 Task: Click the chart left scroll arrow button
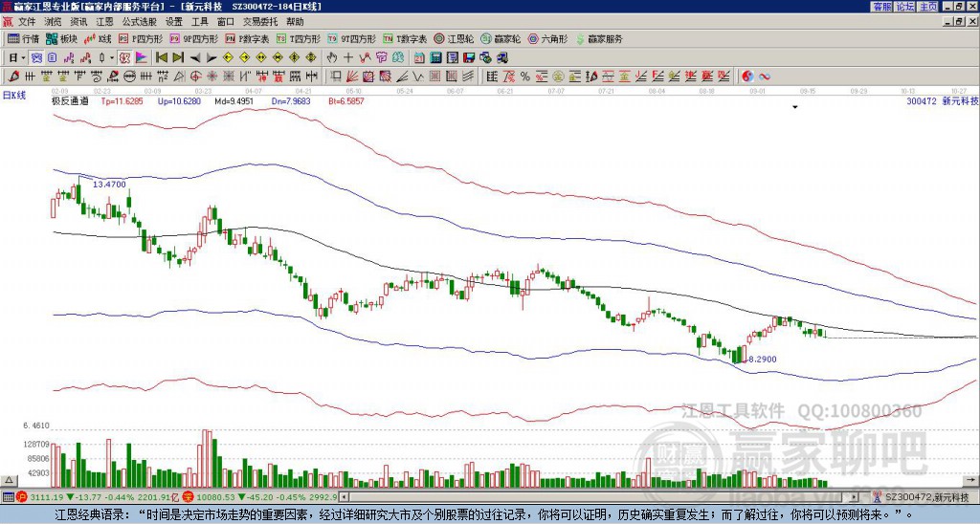(x=344, y=497)
